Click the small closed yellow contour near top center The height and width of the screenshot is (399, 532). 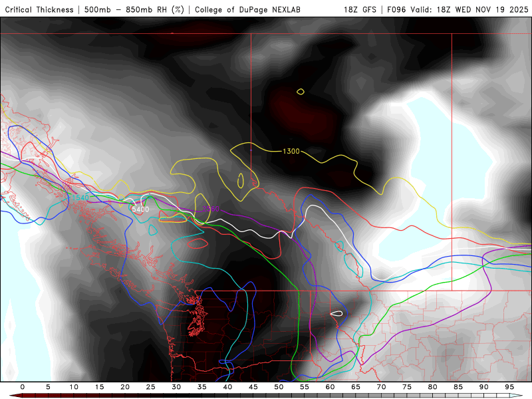pyautogui.click(x=301, y=91)
